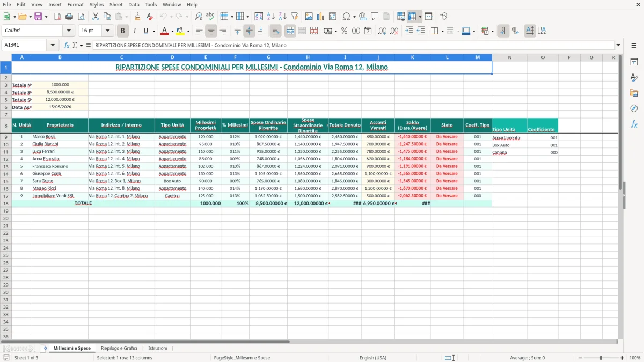The height and width of the screenshot is (362, 644).
Task: Open the font color dropdown arrow
Action: [172, 31]
